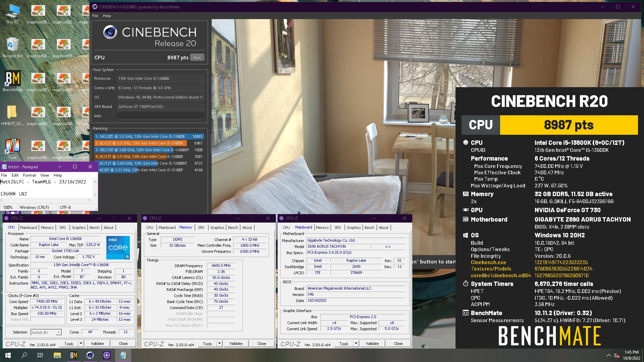Image resolution: width=644 pixels, height=362 pixels.
Task: Switch to Notepad taskbar icon
Action: (x=123, y=355)
